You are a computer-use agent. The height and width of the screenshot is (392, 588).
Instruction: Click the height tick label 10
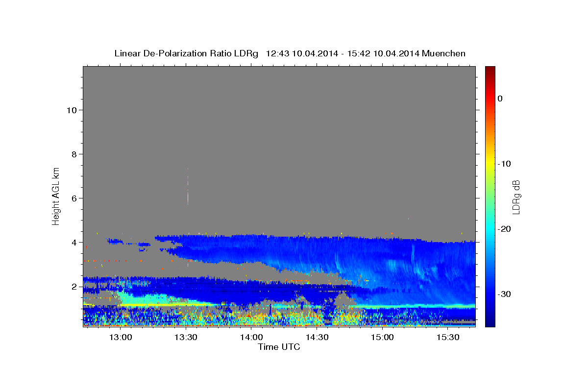tap(72, 110)
